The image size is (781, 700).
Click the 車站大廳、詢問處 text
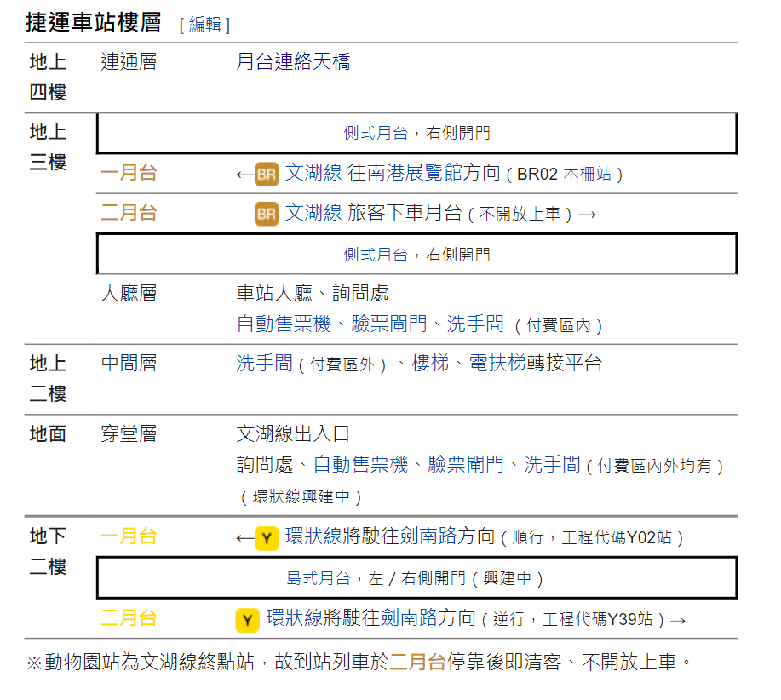(x=313, y=293)
